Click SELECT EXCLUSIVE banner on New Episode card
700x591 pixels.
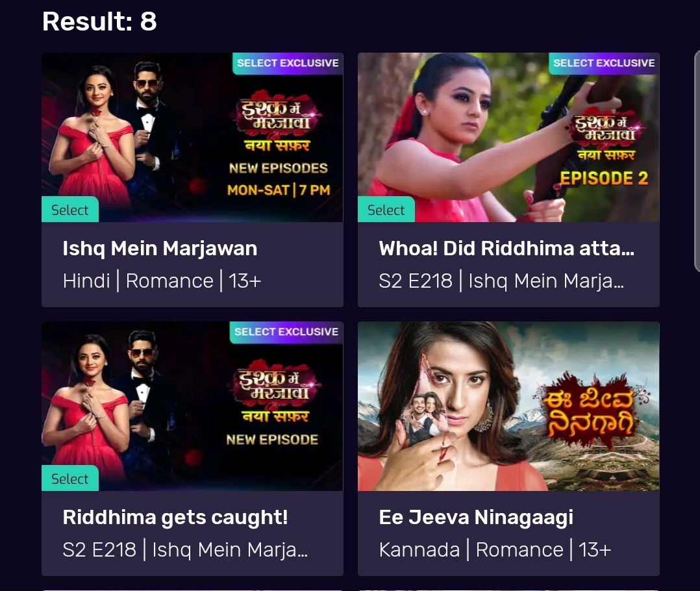click(286, 332)
